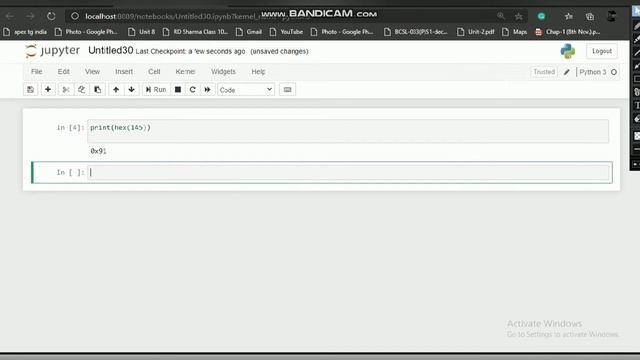Open the Widgets menu

point(223,71)
